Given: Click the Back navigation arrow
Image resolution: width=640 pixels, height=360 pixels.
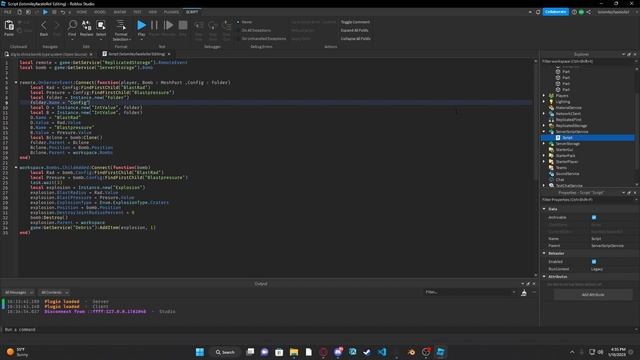Looking at the screenshot, I should tap(44, 26).
